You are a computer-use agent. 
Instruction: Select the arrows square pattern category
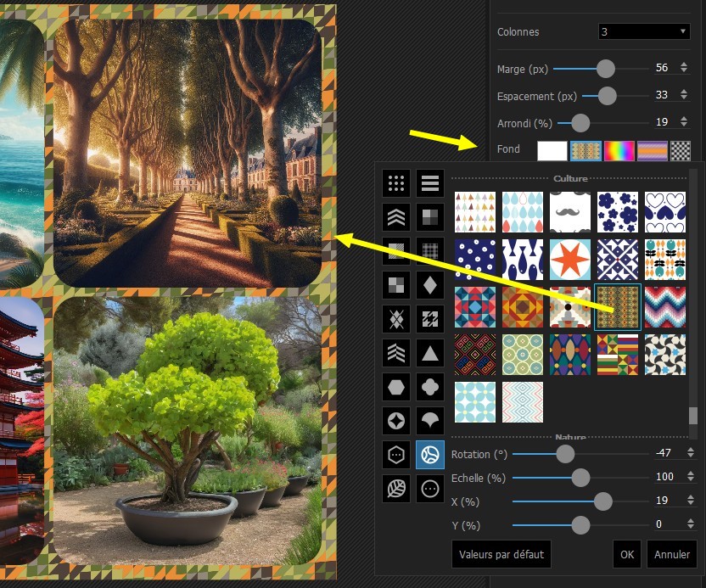click(x=430, y=319)
